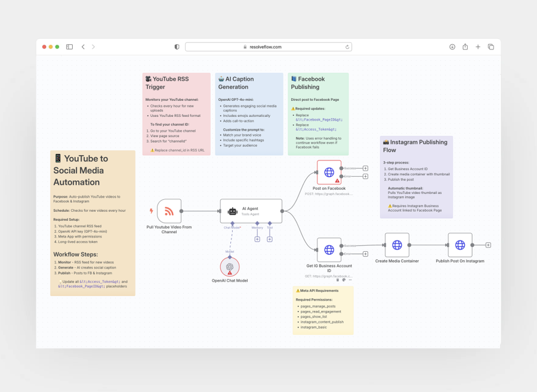Click 'Include specific hashtags' bullet text
The height and width of the screenshot is (392, 537).
pos(243,140)
